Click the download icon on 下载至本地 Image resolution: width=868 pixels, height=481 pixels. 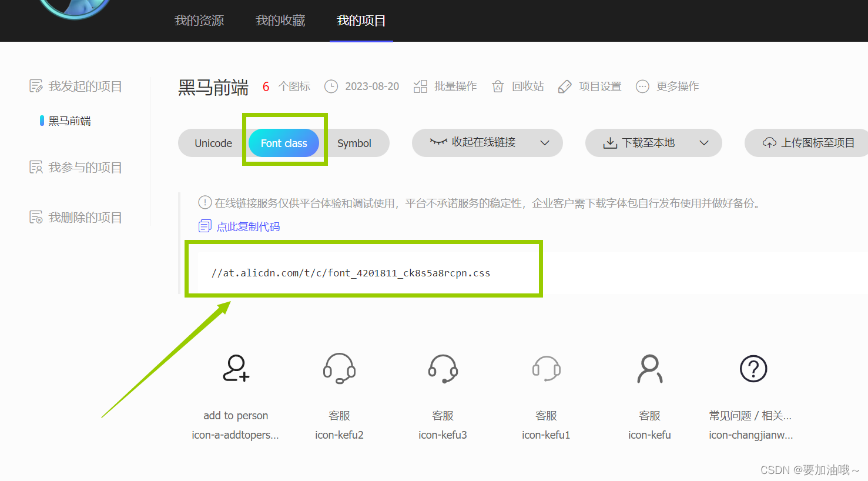[611, 143]
